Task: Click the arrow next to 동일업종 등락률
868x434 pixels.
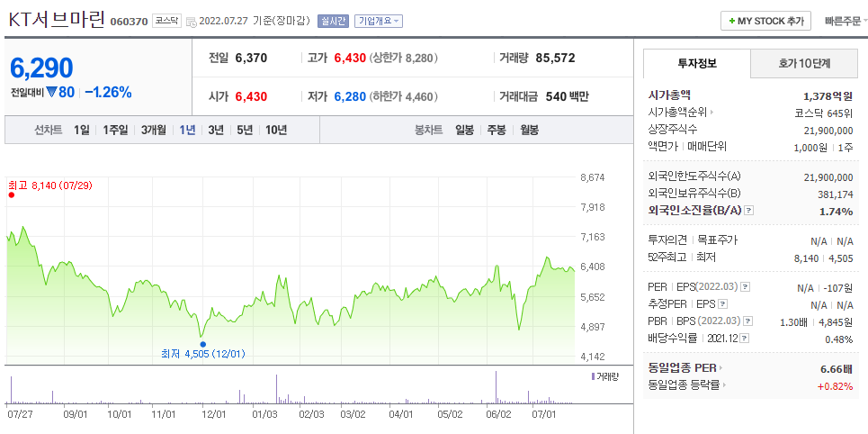Action: coord(725,384)
